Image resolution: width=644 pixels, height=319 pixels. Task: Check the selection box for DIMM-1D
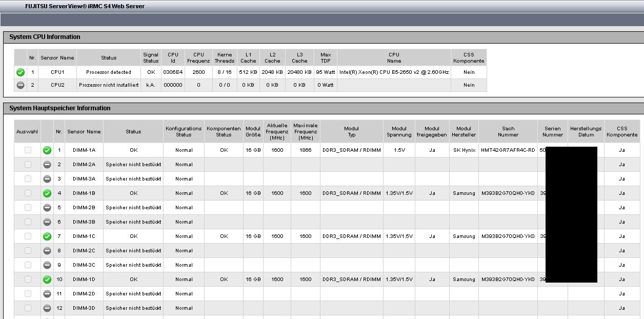pos(28,279)
